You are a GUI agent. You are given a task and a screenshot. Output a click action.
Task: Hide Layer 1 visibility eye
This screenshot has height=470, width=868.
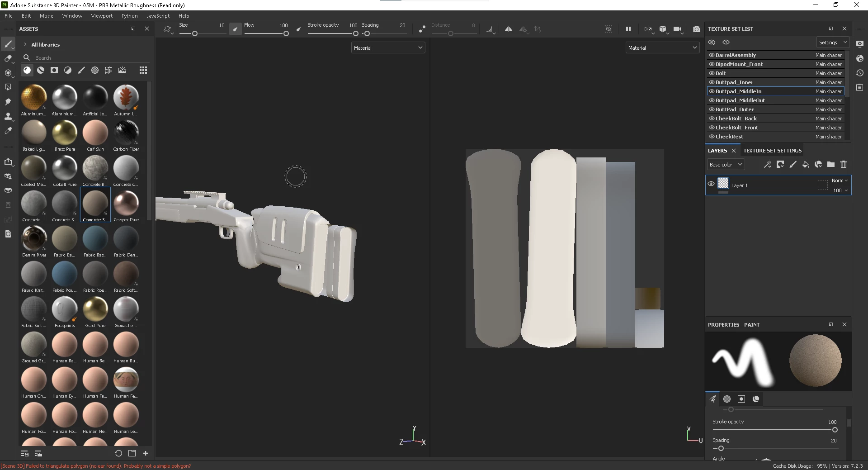coord(711,184)
